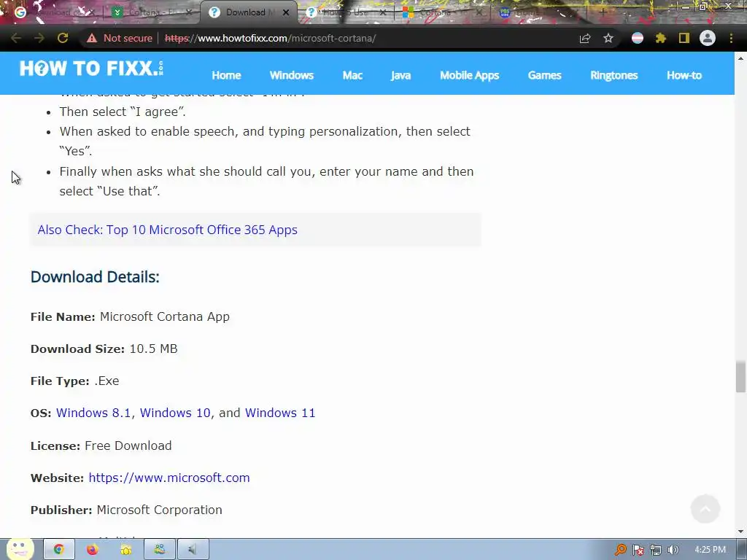Click the round scroll-to-top arrow button
Image resolution: width=747 pixels, height=560 pixels.
(705, 508)
